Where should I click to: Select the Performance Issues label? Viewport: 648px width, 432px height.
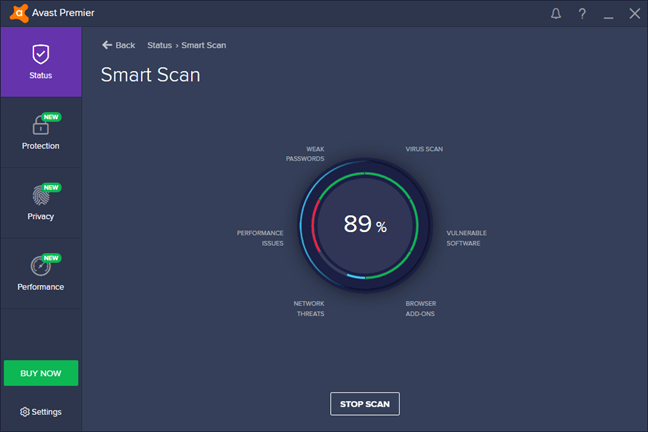[x=260, y=238]
